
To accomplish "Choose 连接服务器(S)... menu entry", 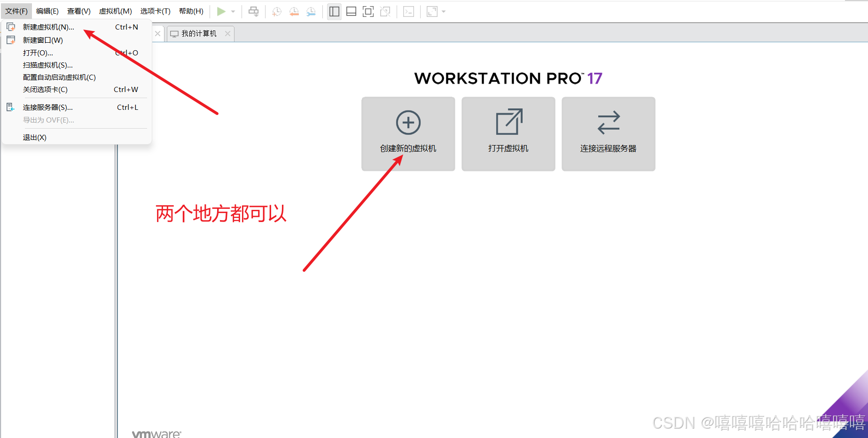I will pyautogui.click(x=77, y=108).
